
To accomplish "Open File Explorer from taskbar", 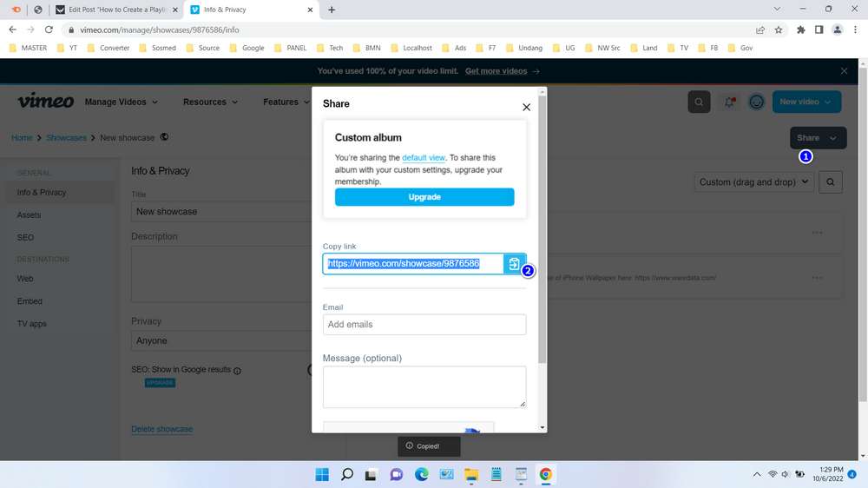I will coord(471,475).
